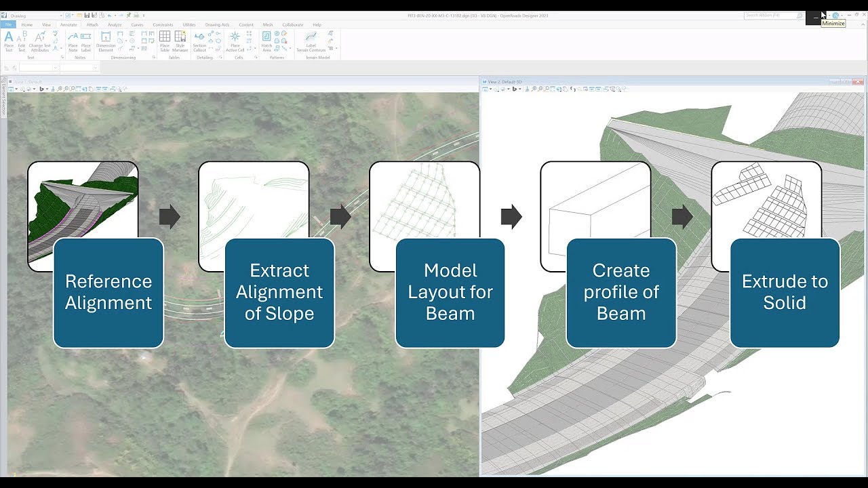Viewport: 868px width, 488px height.
Task: Collapse the ribbon using the chevron
Action: pos(863,24)
